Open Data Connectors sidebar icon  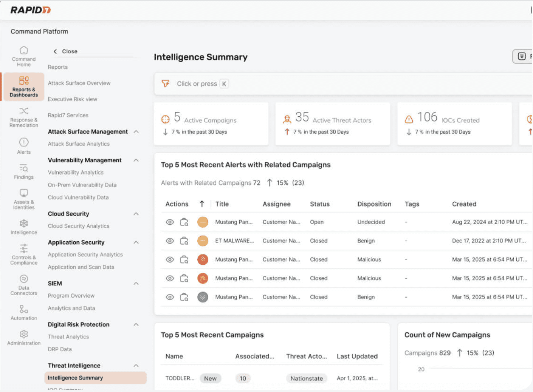tap(24, 285)
